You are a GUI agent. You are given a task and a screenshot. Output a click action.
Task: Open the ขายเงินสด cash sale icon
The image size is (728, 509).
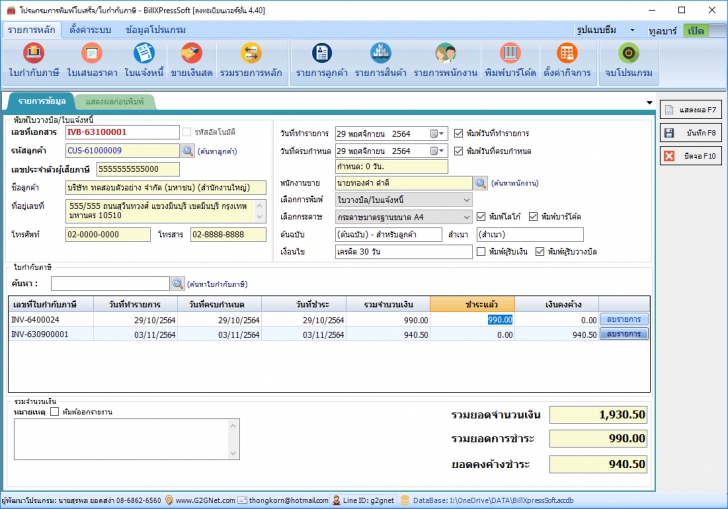[191, 55]
